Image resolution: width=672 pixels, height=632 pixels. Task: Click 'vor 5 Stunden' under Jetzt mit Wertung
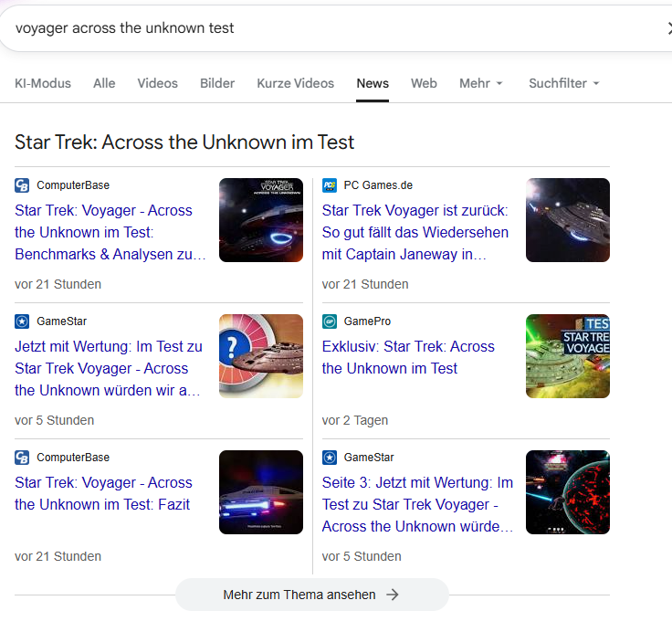coord(55,420)
